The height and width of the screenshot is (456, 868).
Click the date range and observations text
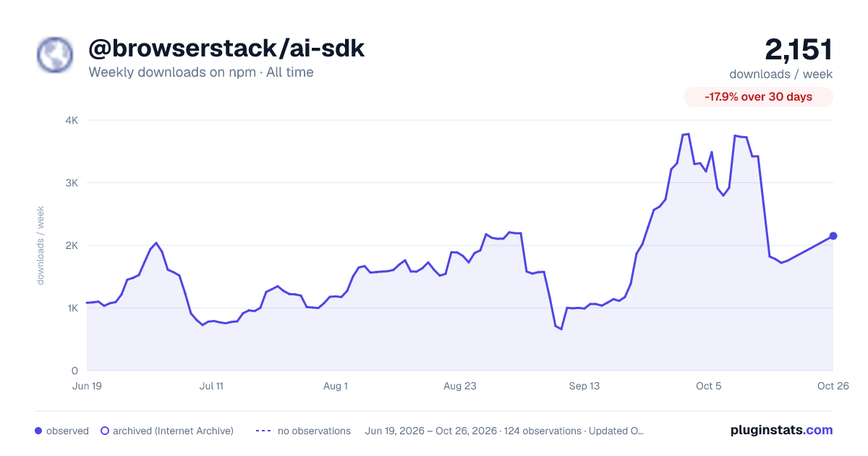coord(505,431)
